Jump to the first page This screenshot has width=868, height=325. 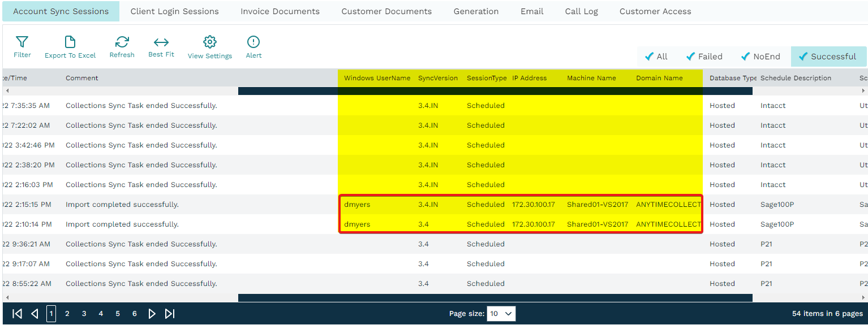coord(18,314)
